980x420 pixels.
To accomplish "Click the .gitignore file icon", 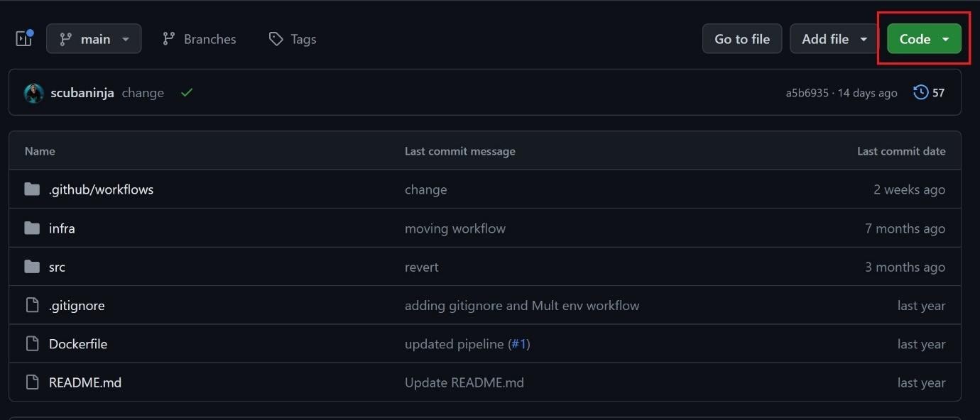I will pyautogui.click(x=31, y=305).
